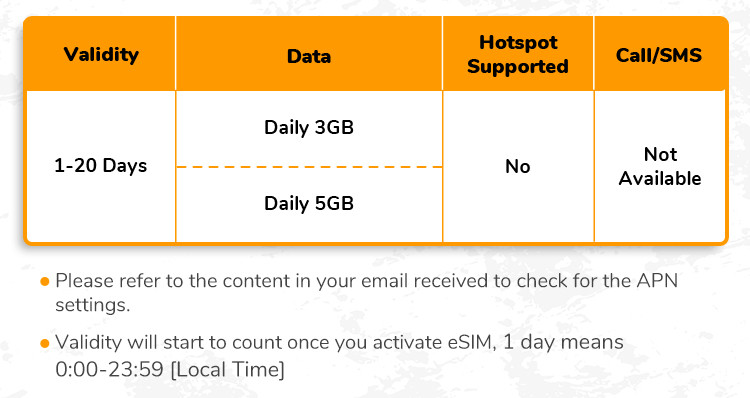This screenshot has height=398, width=750.
Task: Click the Call/SMS column header
Action: (659, 55)
